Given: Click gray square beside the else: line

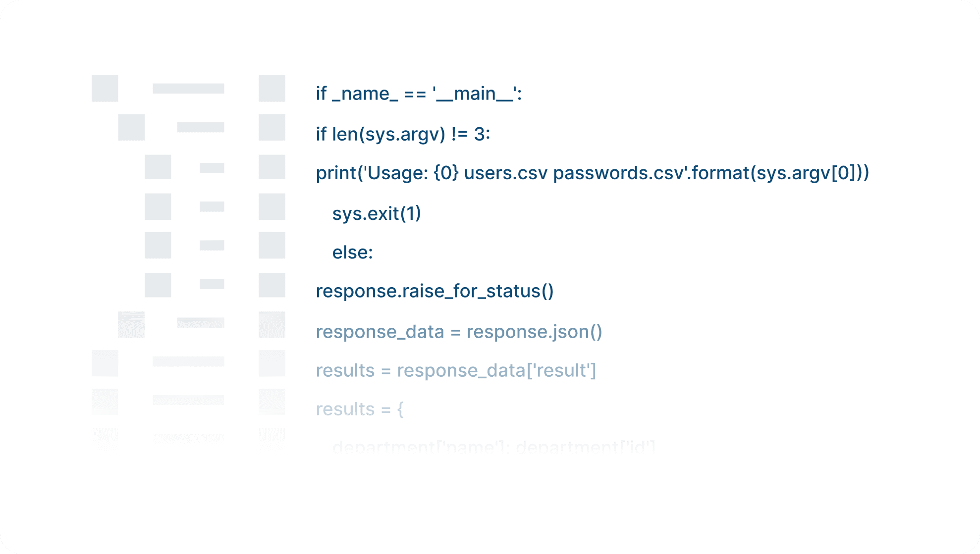Looking at the screenshot, I should click(x=272, y=246).
